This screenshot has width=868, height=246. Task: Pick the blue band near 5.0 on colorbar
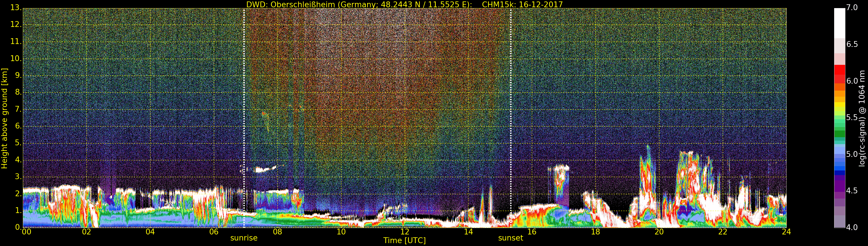pyautogui.click(x=839, y=158)
